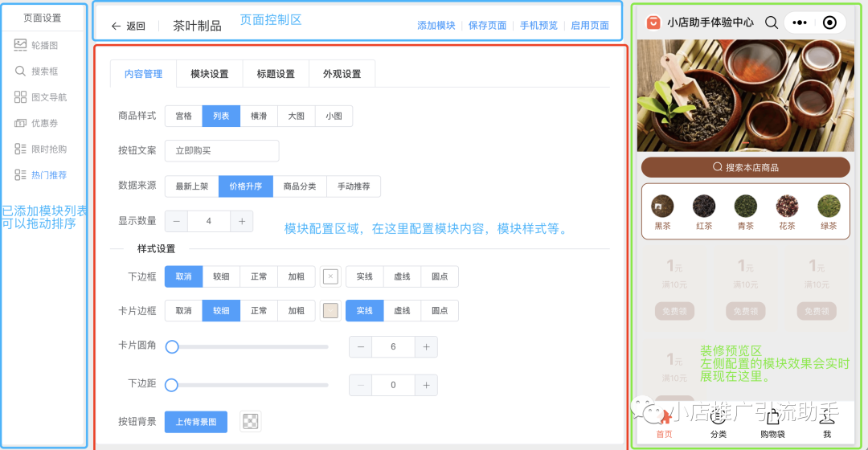Open 页面设置 in left sidebar

point(43,18)
